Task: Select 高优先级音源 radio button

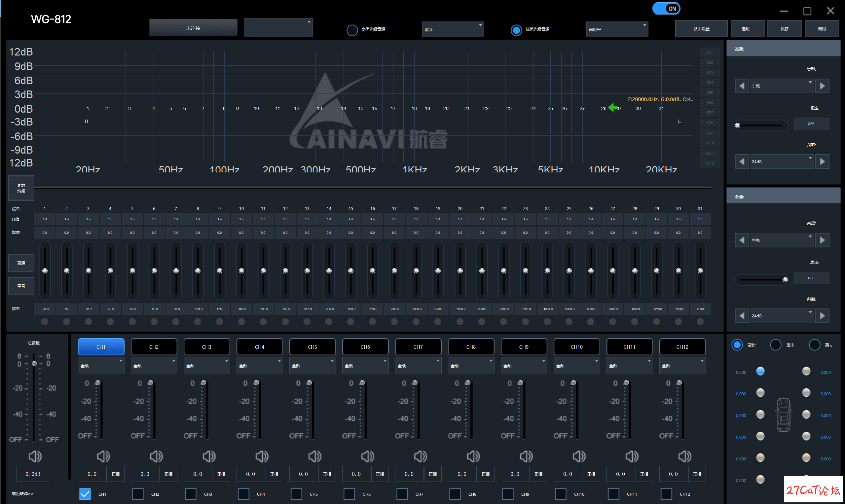Action: (352, 30)
